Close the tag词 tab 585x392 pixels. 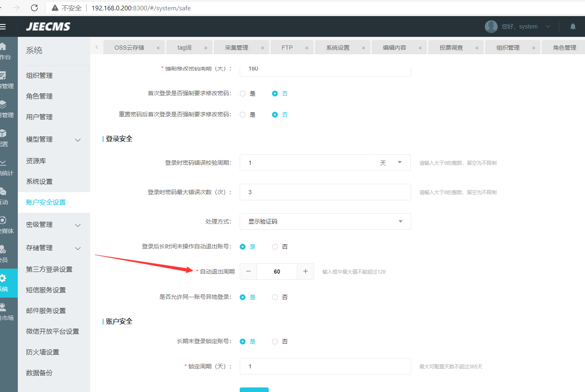[x=206, y=48]
